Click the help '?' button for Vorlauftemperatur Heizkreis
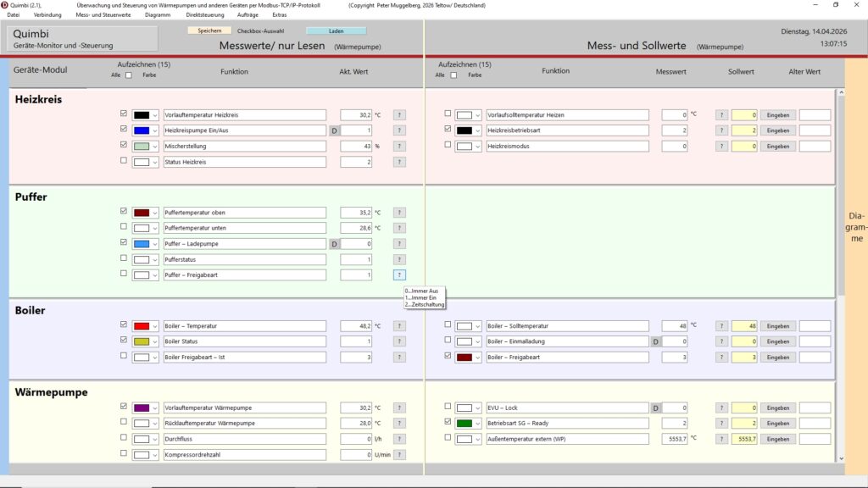Screen dimensions: 868x488 pyautogui.click(x=399, y=115)
